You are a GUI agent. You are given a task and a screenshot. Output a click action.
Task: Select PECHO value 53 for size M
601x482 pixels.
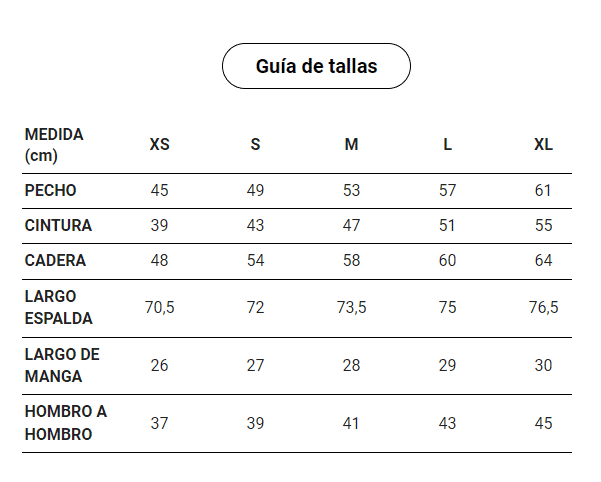tap(351, 190)
